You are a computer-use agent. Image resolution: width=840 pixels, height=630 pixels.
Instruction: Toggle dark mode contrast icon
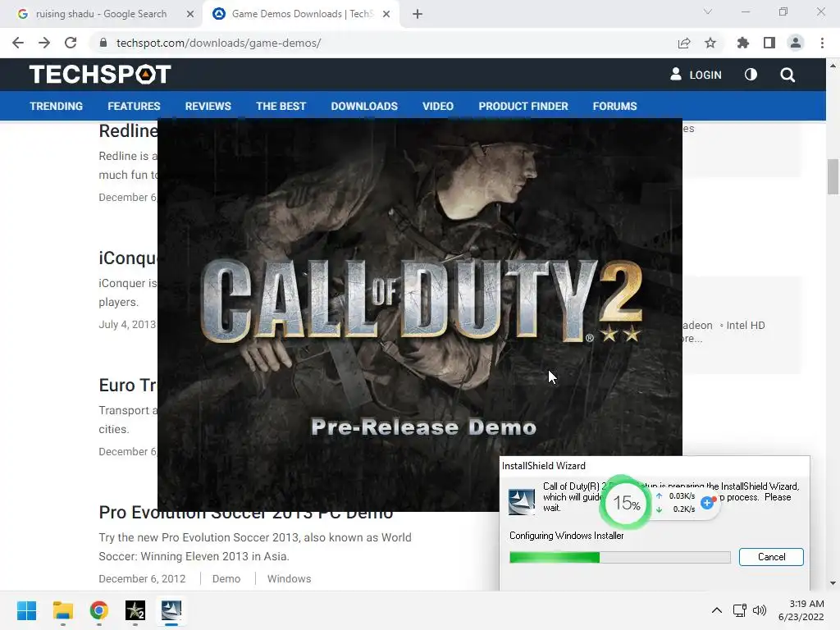tap(751, 75)
